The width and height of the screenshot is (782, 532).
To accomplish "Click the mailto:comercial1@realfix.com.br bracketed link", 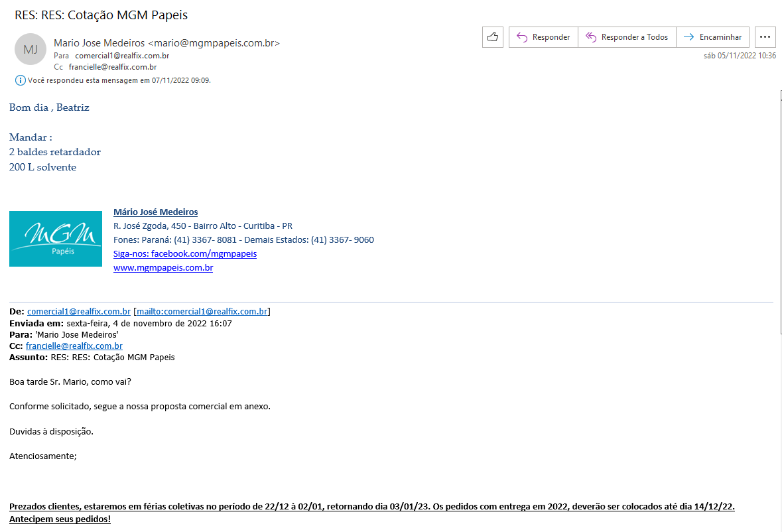I will click(202, 311).
